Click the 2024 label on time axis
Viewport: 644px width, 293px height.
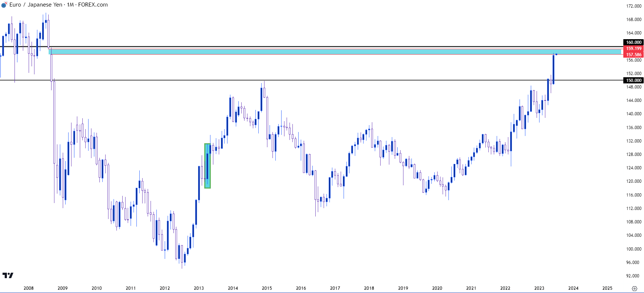[574, 288]
